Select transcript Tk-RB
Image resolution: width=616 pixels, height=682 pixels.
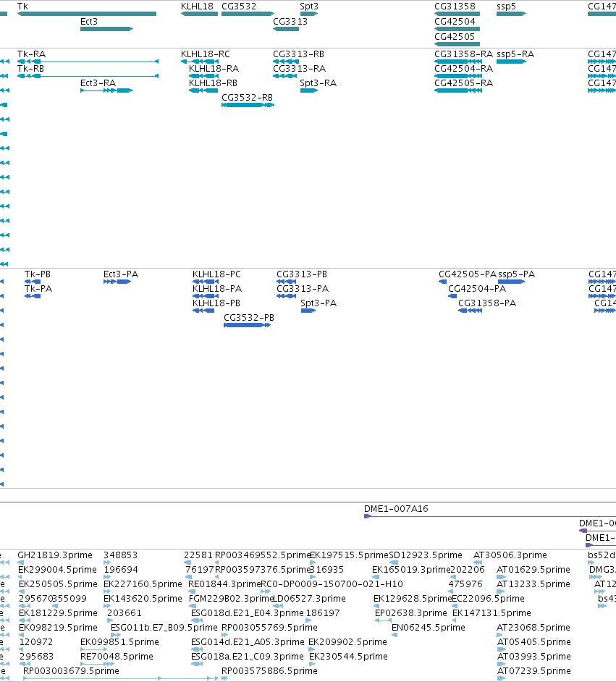(x=88, y=76)
